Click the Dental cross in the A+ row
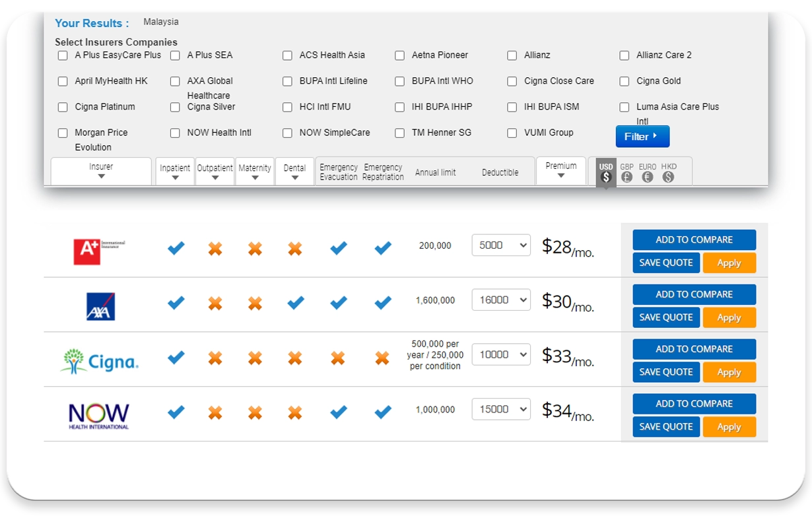The width and height of the screenshot is (812, 522). (x=295, y=249)
